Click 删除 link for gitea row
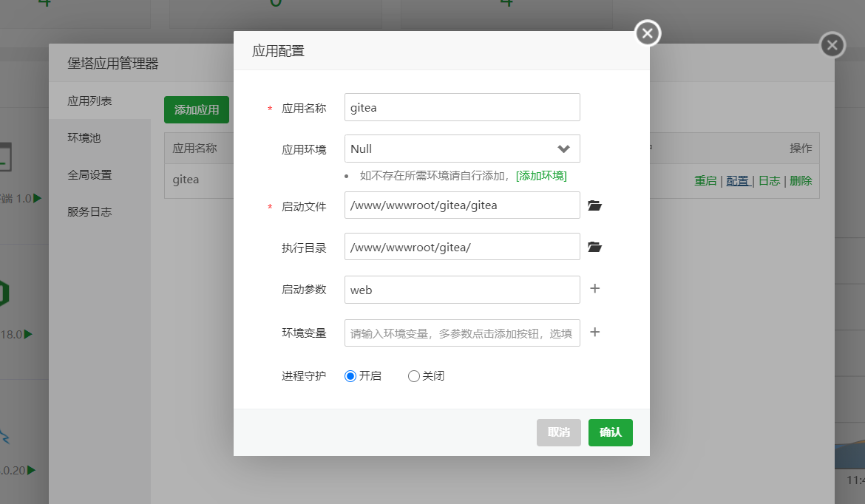 pyautogui.click(x=801, y=181)
